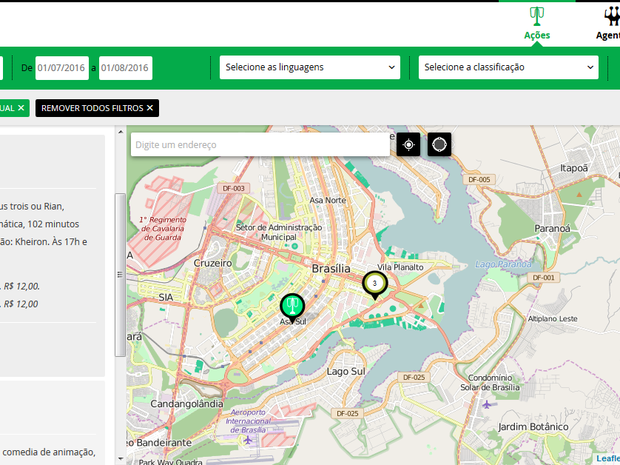Click the X on Remover Todos Filtros
The width and height of the screenshot is (620, 465).
point(150,107)
